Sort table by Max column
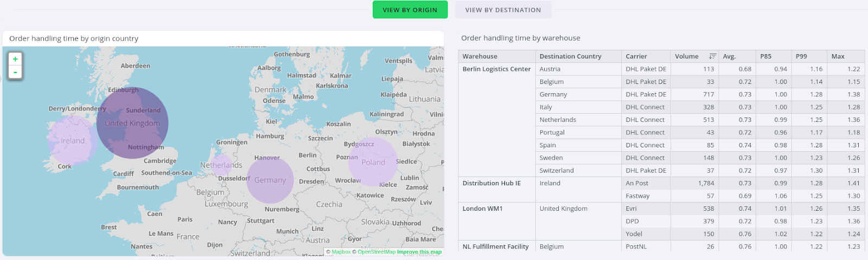Screen dimensions: 868x260 (x=838, y=56)
